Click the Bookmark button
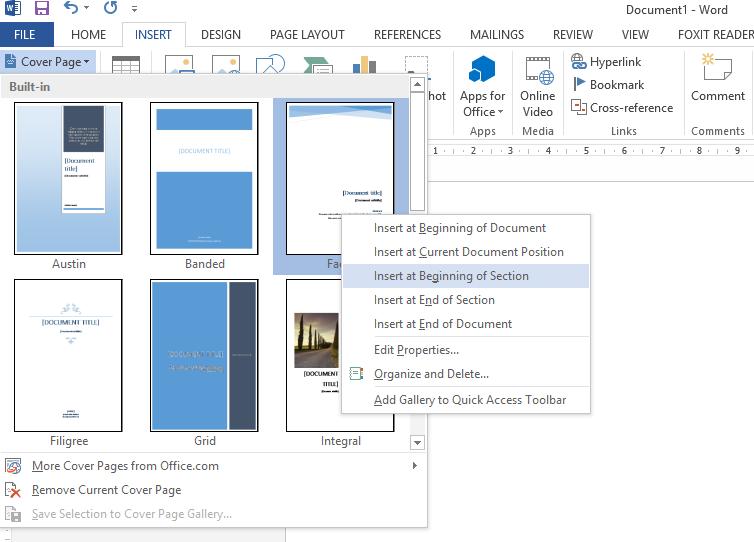The height and width of the screenshot is (542, 754). tap(608, 85)
